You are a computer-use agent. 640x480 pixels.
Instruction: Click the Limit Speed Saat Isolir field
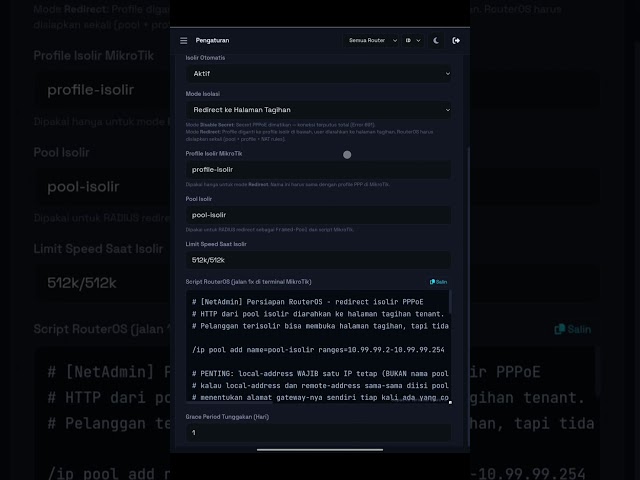pos(318,260)
